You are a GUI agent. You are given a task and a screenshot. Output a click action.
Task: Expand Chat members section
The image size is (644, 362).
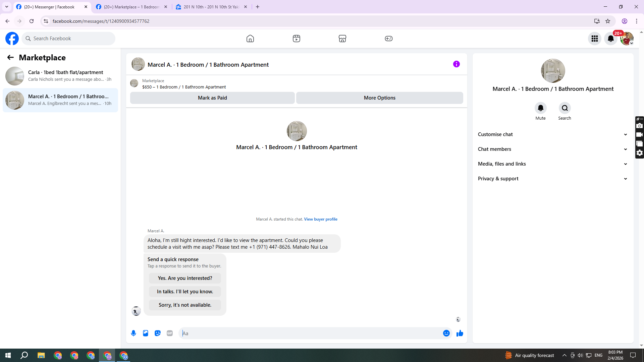pyautogui.click(x=553, y=149)
